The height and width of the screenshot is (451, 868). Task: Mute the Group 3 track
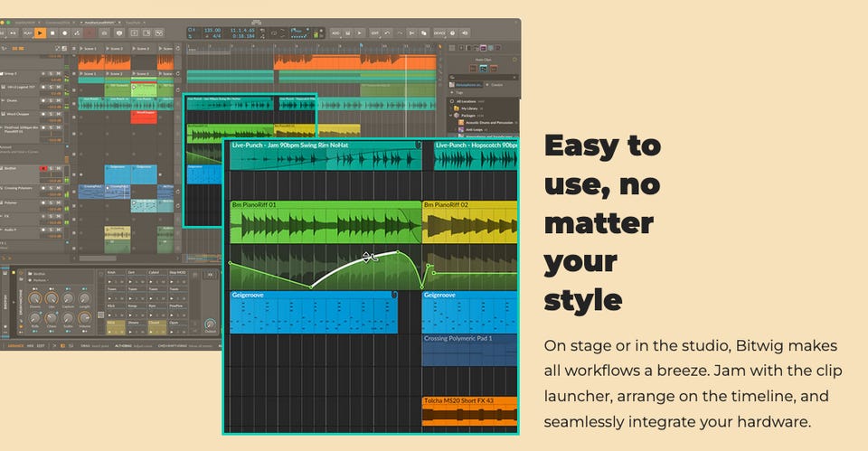(x=59, y=73)
